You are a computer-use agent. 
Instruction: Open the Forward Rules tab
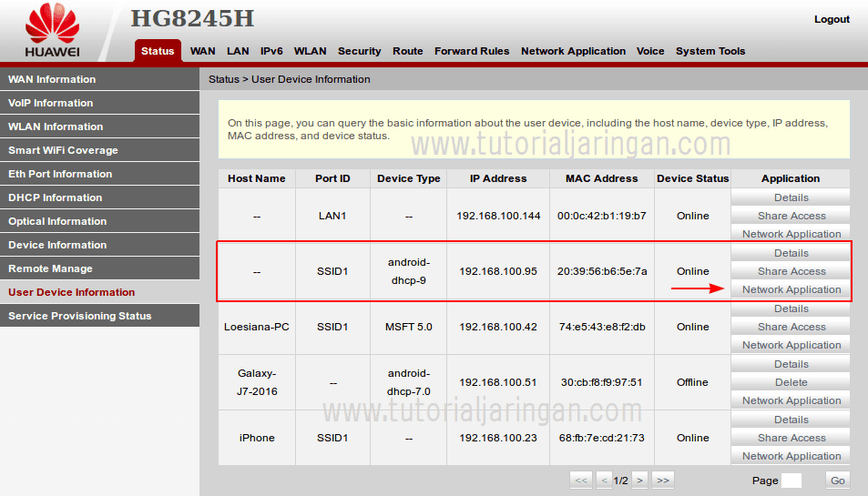[x=472, y=51]
